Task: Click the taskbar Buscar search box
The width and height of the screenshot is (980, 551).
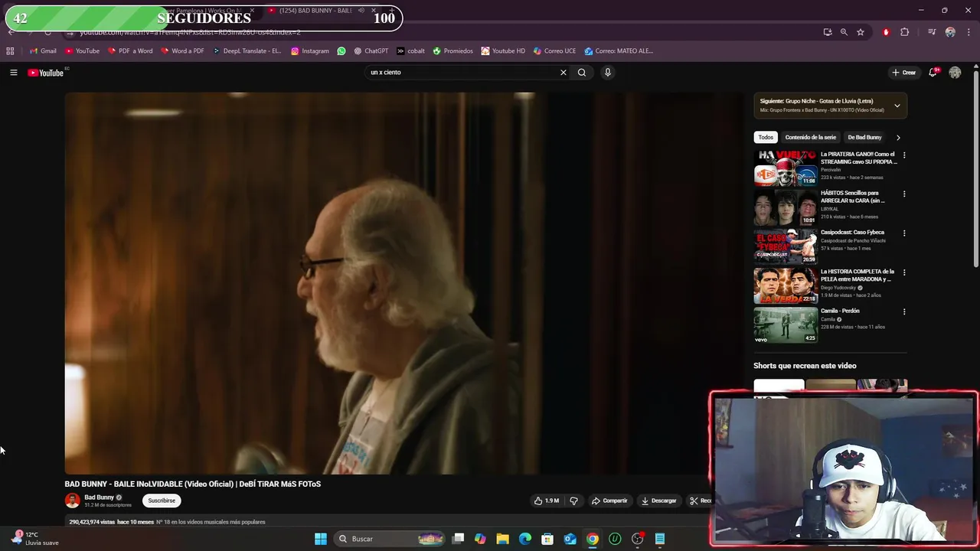Action: (390, 539)
